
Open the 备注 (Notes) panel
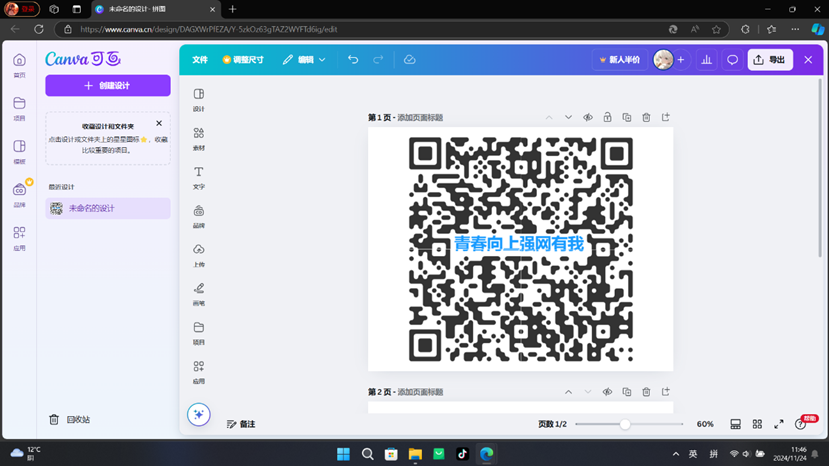241,424
